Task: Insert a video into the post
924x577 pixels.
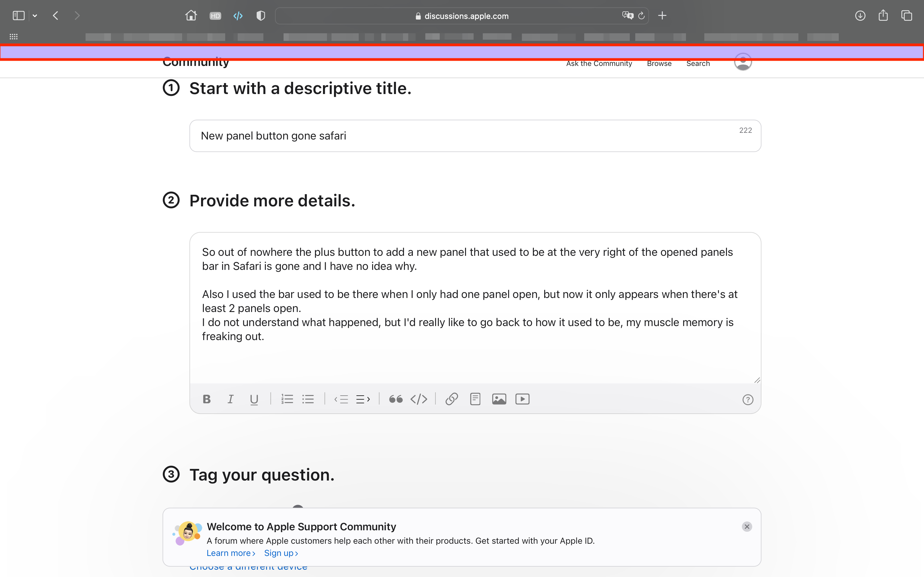Action: click(x=522, y=399)
